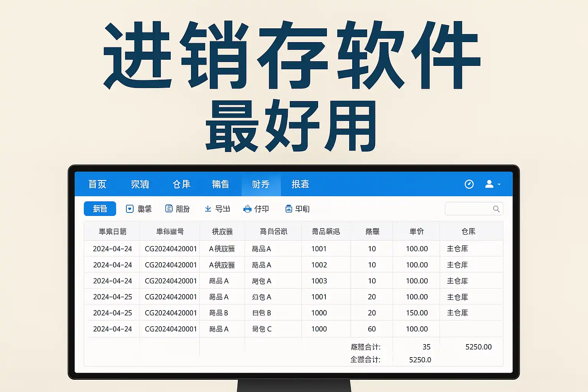
Task: Click the 仓库 column header in the table
Action: click(469, 231)
